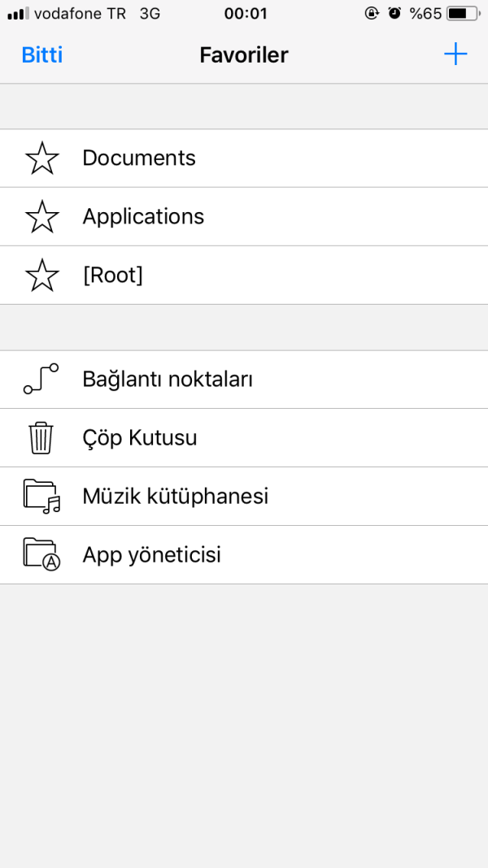Open App yöneticisi entry

152,555
